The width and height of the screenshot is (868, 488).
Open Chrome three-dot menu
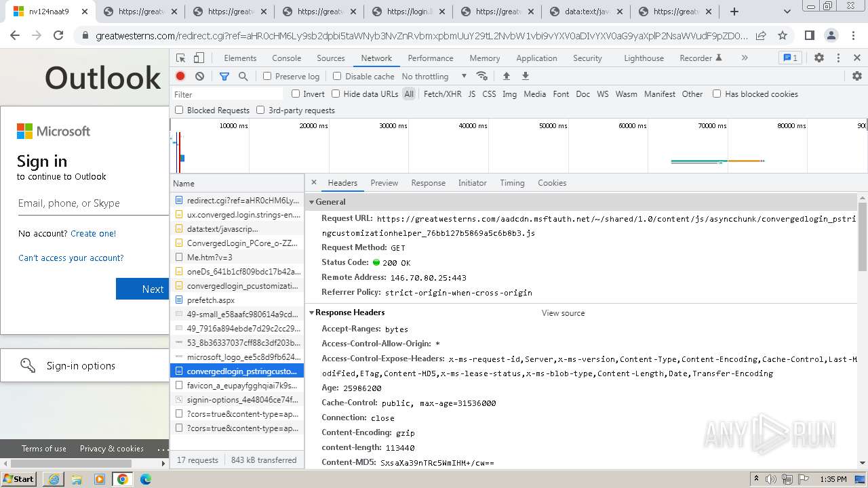pyautogui.click(x=852, y=36)
